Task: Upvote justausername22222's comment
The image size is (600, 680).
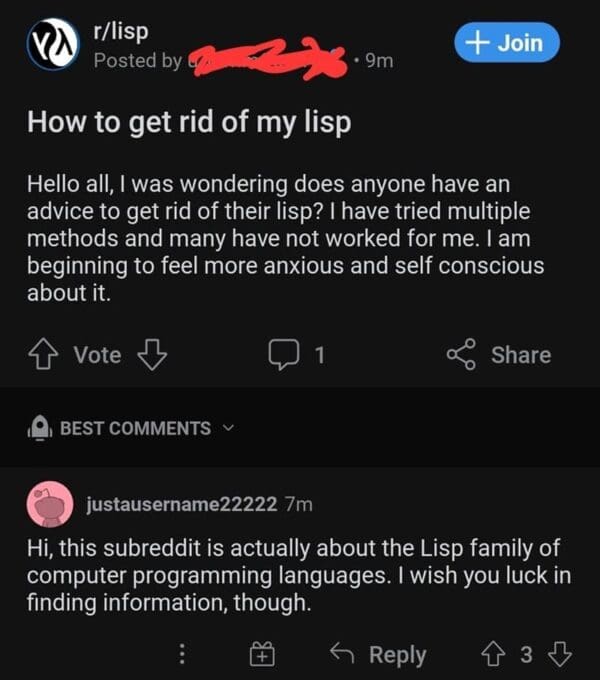Action: click(492, 654)
